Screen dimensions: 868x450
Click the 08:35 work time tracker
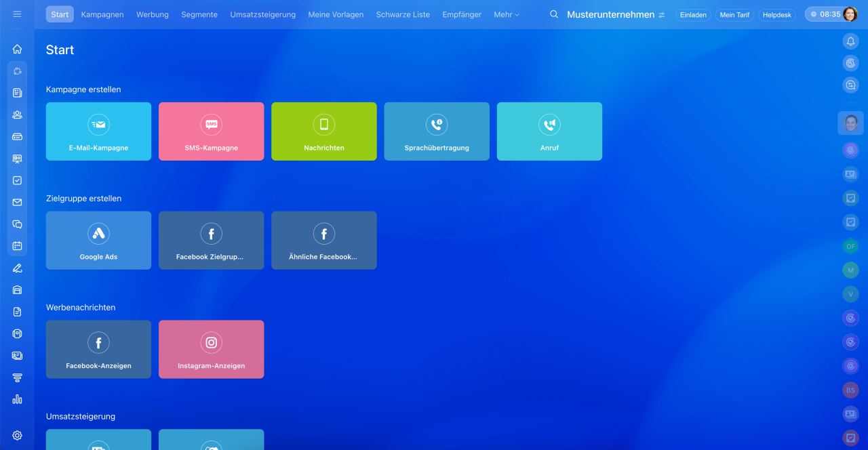point(825,14)
